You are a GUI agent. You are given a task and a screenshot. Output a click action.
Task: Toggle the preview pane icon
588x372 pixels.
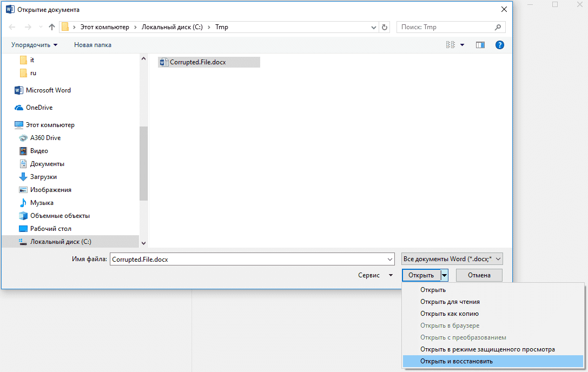coord(480,45)
